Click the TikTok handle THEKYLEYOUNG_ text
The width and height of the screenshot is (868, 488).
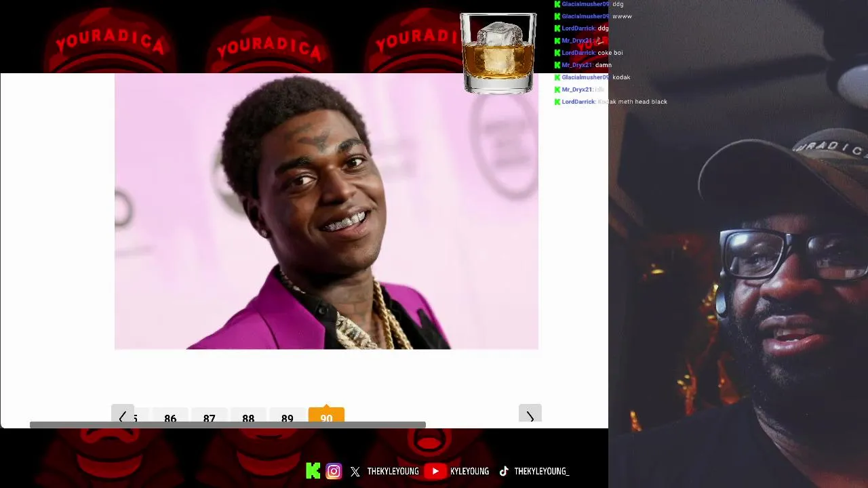pos(541,471)
